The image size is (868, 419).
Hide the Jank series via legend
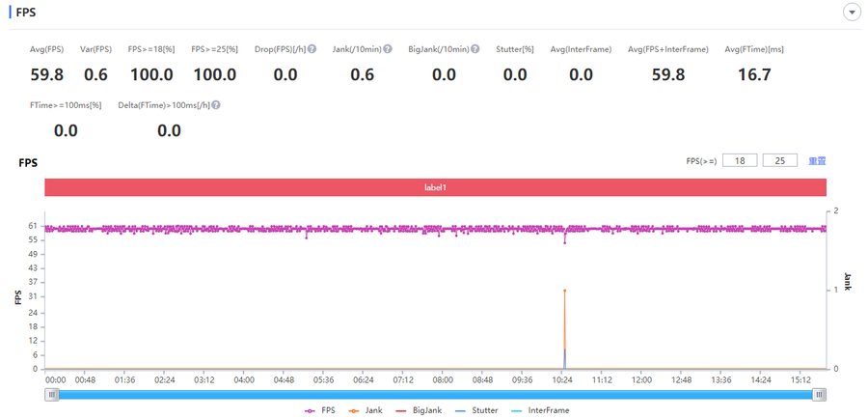point(367,410)
